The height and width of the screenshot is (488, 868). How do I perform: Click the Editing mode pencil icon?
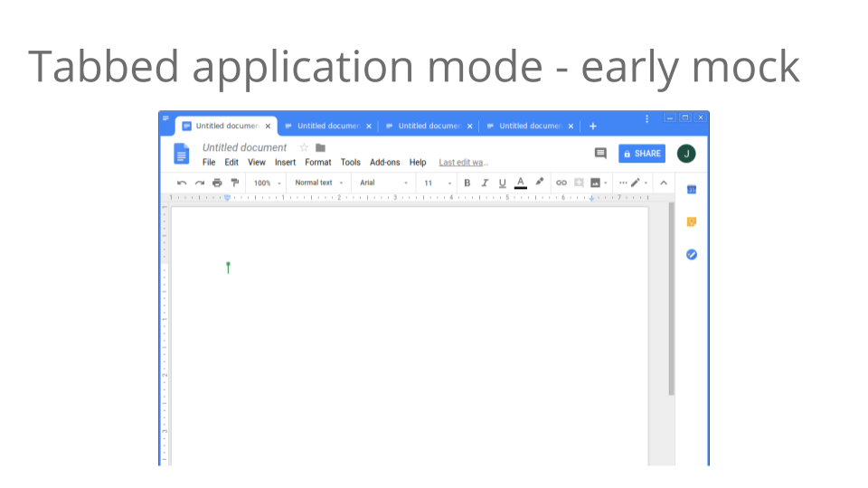pyautogui.click(x=635, y=183)
